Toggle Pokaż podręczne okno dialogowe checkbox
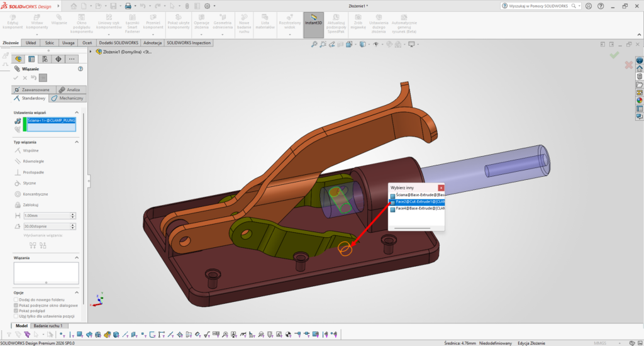The height and width of the screenshot is (346, 644). pyautogui.click(x=16, y=305)
